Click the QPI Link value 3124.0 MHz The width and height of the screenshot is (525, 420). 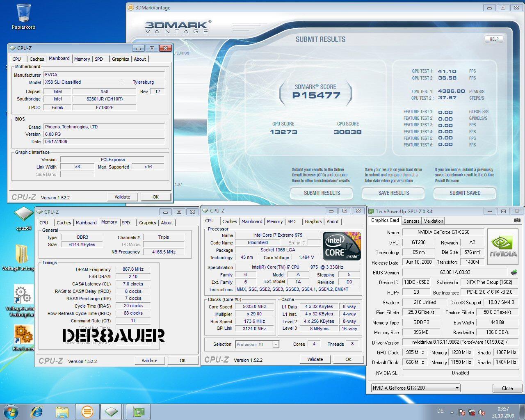point(255,329)
